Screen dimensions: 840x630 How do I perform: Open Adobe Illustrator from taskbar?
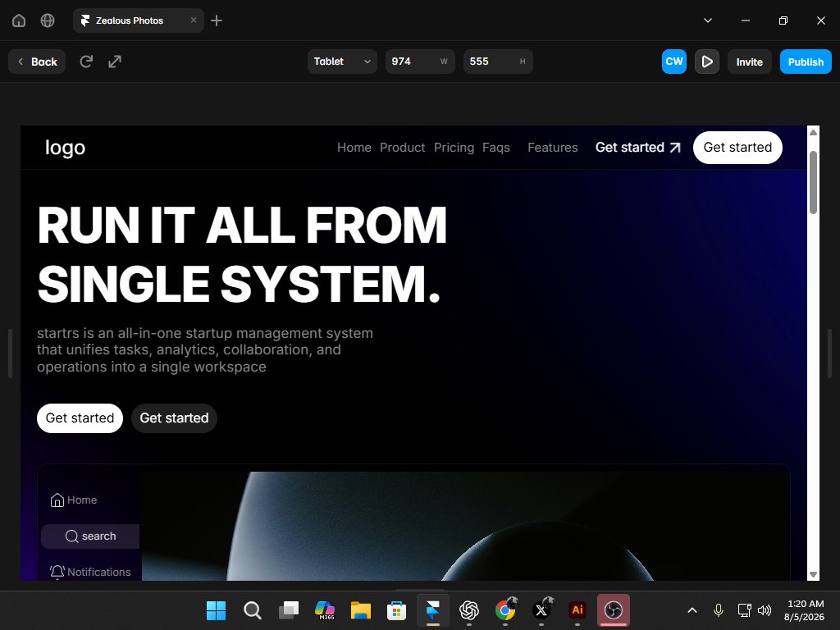577,610
